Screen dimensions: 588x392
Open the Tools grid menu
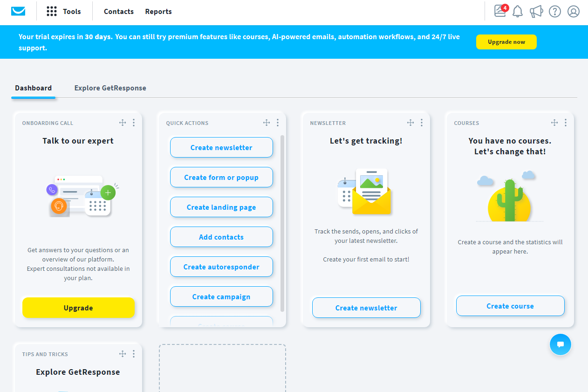(52, 12)
